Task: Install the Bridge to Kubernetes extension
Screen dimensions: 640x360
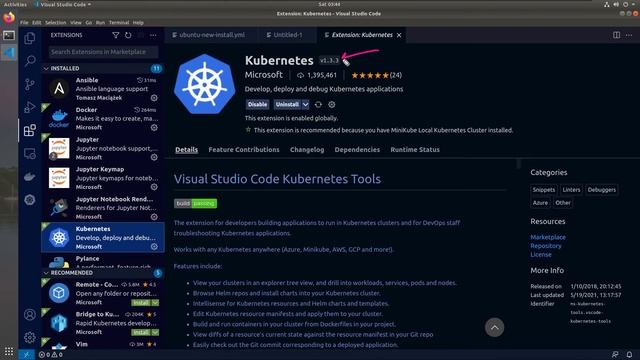Action: coord(141,333)
